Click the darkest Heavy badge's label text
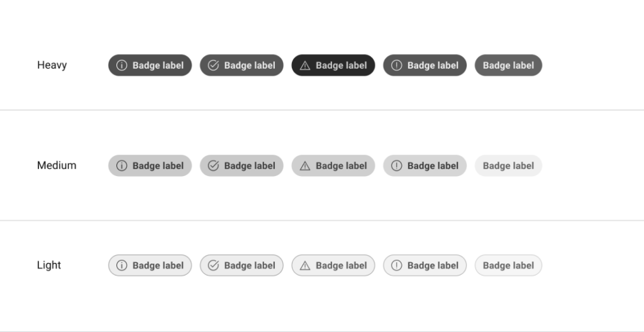The height and width of the screenshot is (332, 644). coord(341,65)
